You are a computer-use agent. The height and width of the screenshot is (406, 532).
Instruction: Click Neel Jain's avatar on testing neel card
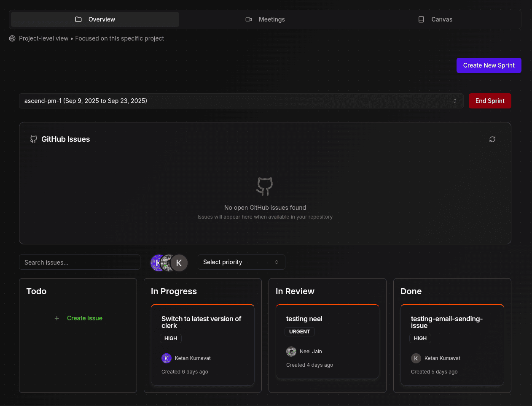(291, 352)
